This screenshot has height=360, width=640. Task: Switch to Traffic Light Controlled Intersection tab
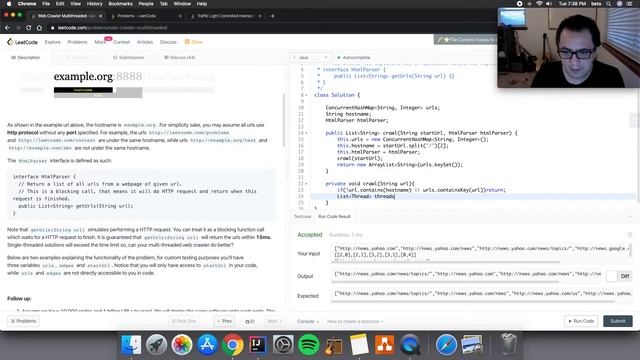click(225, 16)
